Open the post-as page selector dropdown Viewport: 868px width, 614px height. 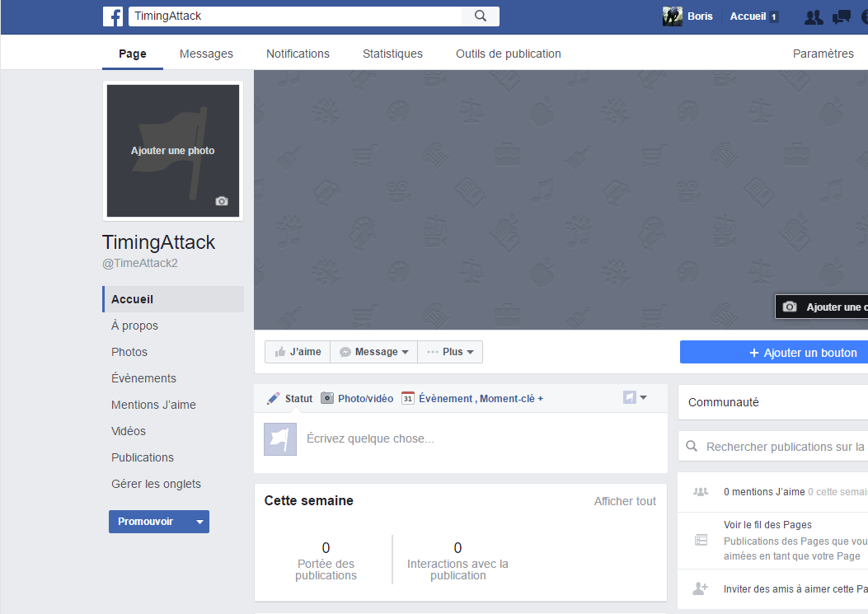coord(635,397)
